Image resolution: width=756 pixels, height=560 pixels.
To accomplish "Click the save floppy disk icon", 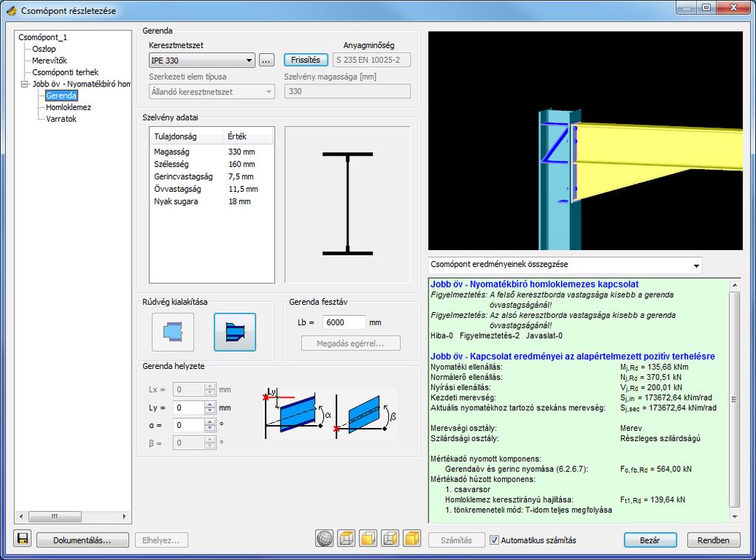I will point(23,539).
